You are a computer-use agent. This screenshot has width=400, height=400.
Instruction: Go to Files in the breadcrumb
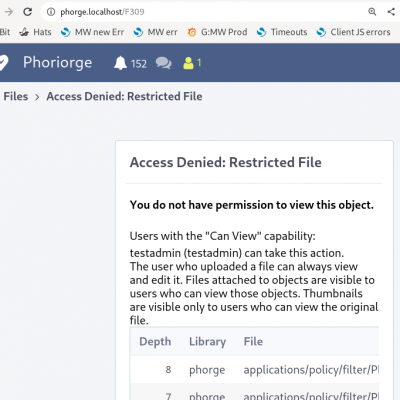tap(16, 96)
